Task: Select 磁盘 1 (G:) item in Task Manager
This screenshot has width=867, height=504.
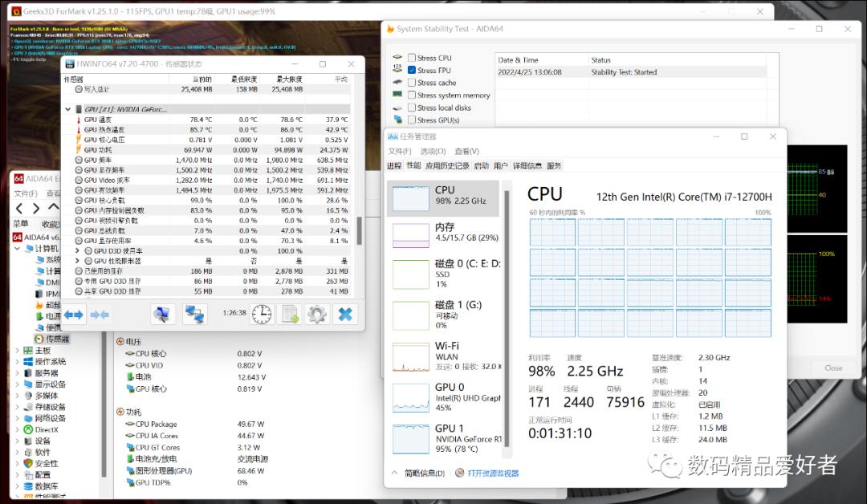Action: 443,315
